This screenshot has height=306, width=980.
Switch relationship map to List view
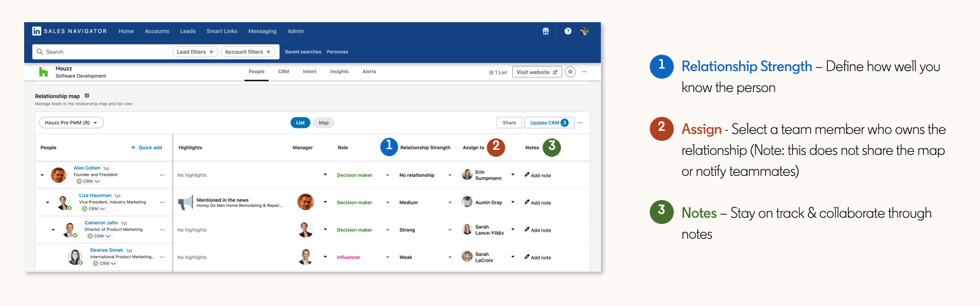pyautogui.click(x=300, y=123)
